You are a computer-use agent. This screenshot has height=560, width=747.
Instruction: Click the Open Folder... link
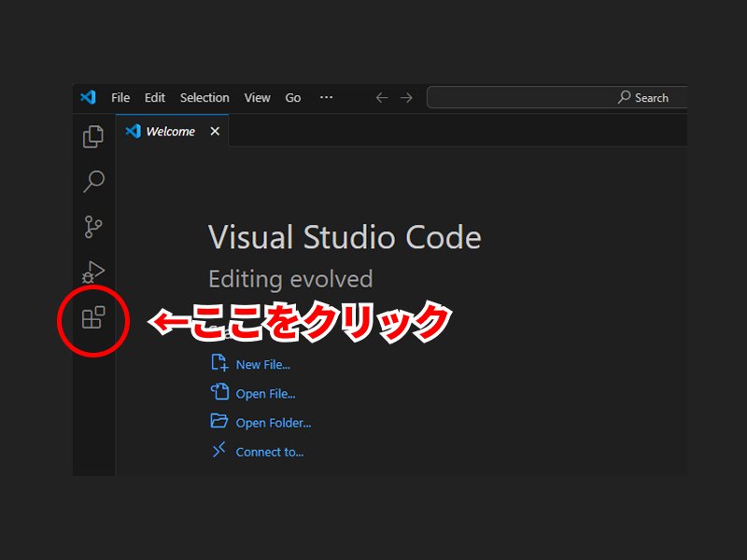pyautogui.click(x=274, y=423)
